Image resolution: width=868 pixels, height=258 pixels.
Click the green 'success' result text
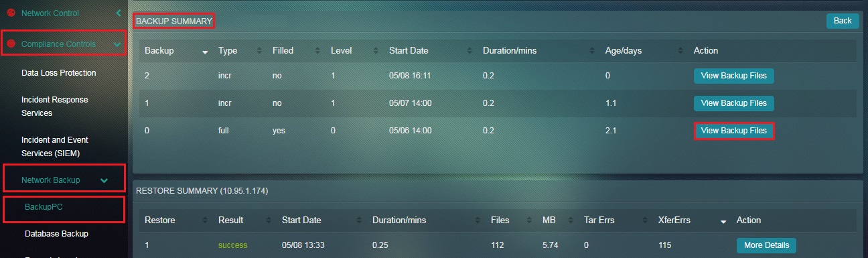point(232,245)
